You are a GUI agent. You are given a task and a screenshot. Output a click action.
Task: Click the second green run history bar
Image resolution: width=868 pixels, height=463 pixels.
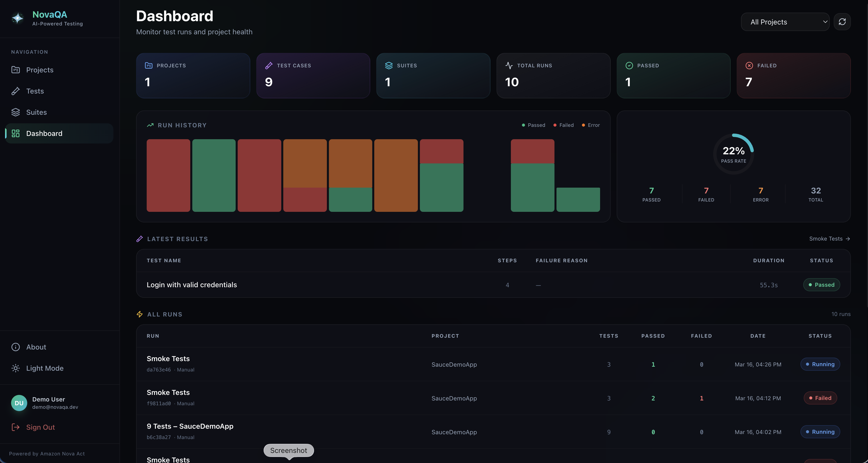(214, 175)
